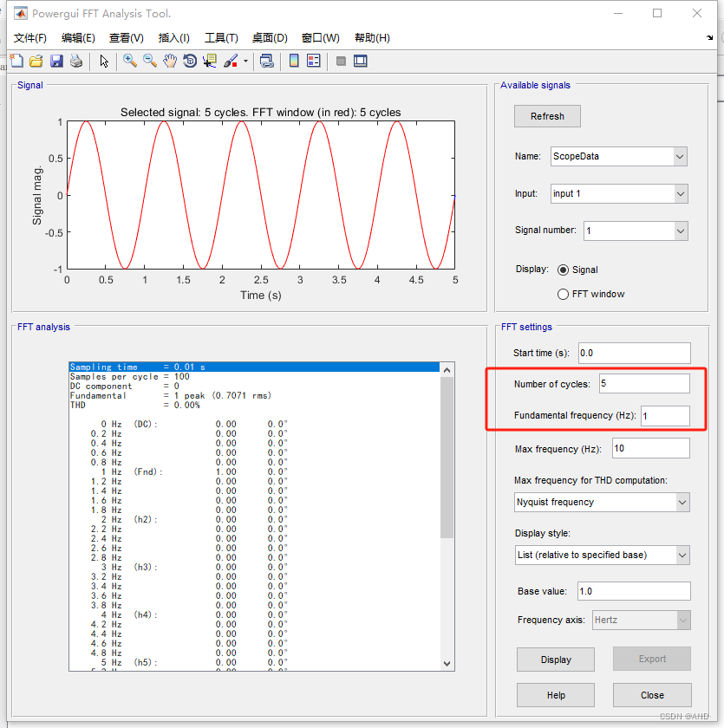Select the Signal display option
This screenshot has width=724, height=728.
pos(564,270)
